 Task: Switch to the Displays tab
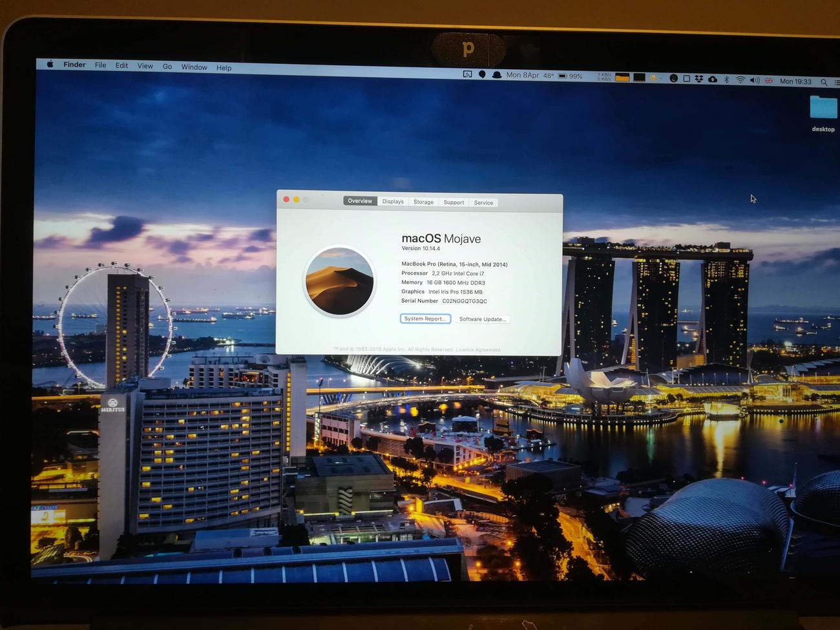(x=393, y=202)
